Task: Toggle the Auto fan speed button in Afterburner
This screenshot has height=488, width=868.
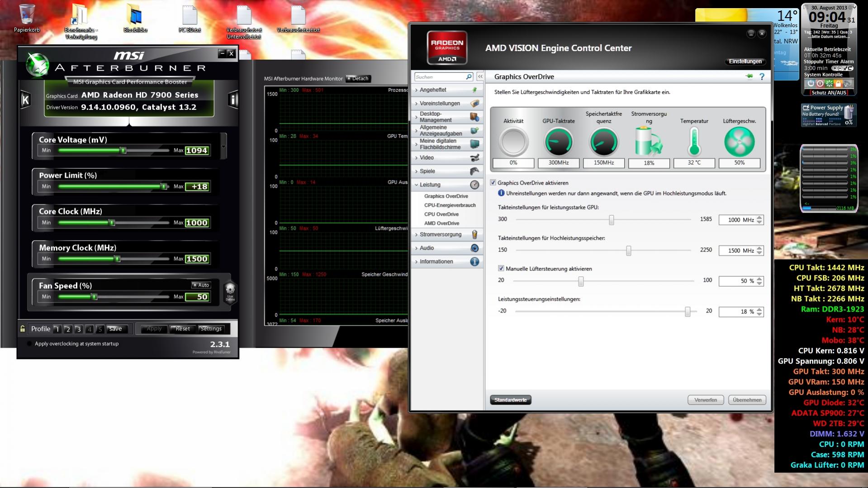Action: click(201, 285)
